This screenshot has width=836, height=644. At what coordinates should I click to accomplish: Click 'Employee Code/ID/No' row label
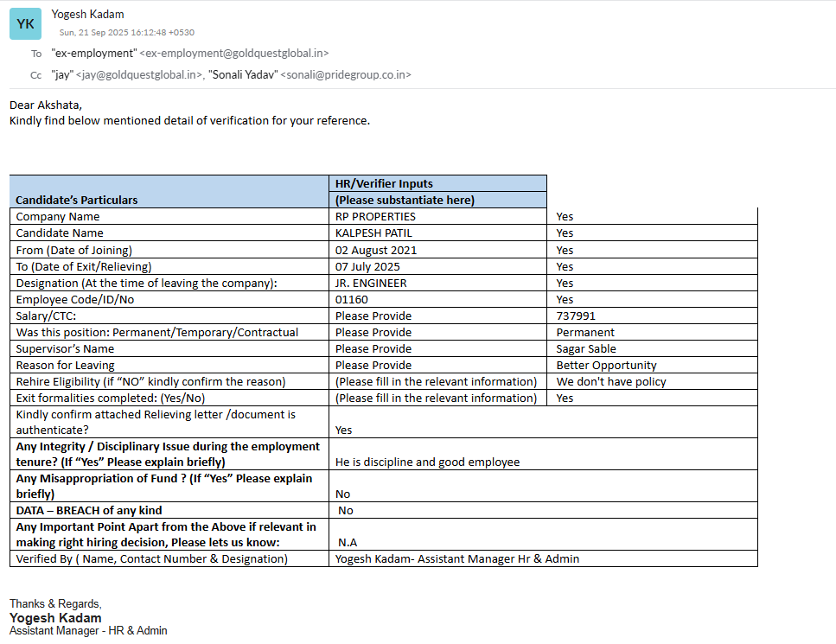pos(75,300)
